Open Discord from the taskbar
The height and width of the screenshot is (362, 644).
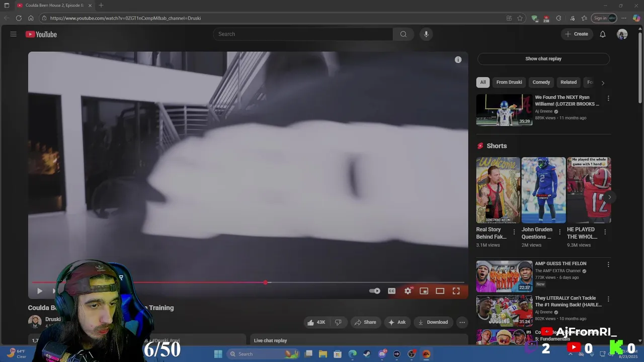[x=382, y=354]
